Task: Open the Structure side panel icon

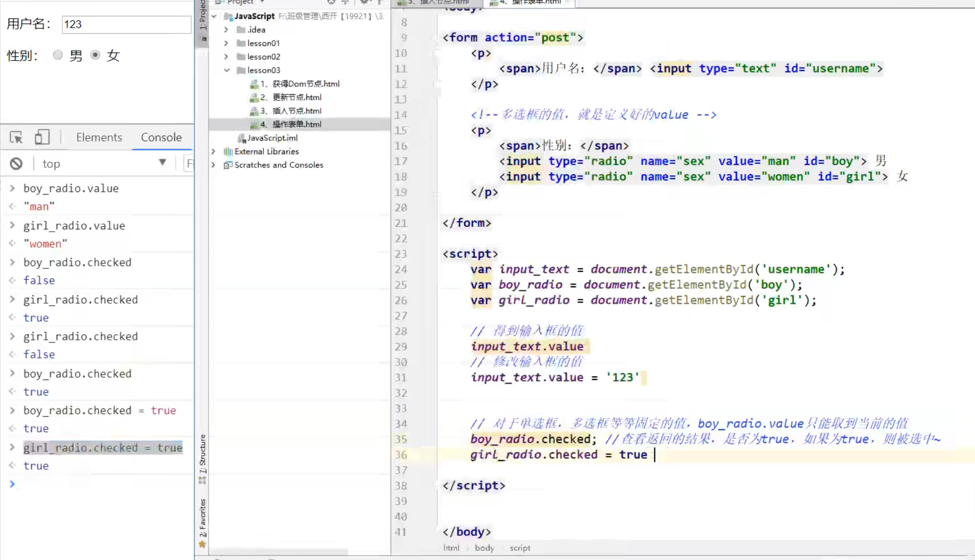Action: point(202,480)
